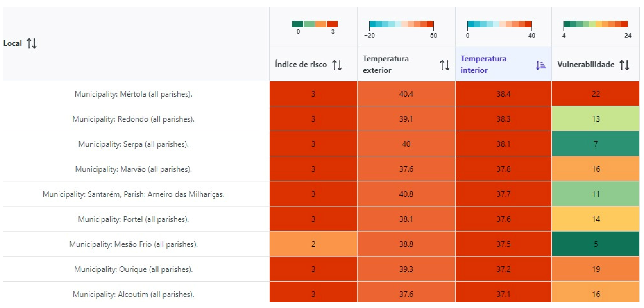Select the Redondo municipality row label
The height and width of the screenshot is (308, 644).
pos(133,119)
